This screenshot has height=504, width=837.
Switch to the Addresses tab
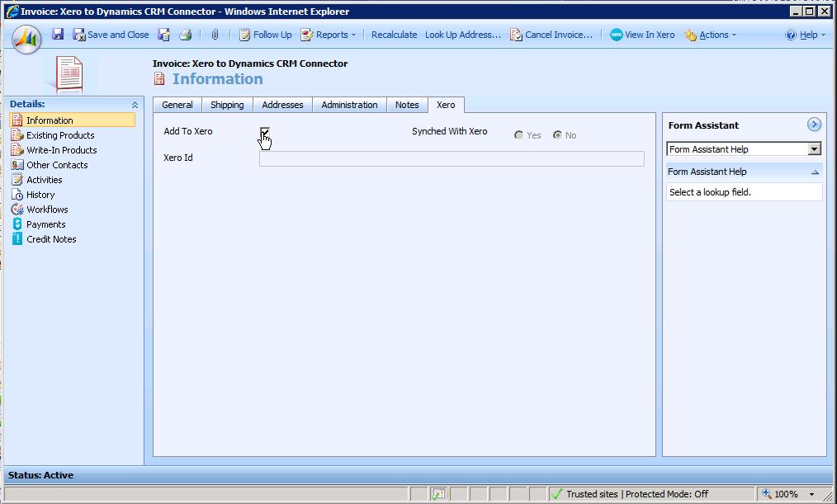[x=282, y=105]
